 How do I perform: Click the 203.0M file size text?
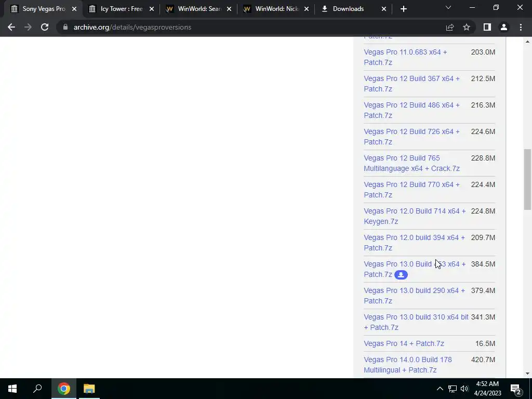click(483, 52)
